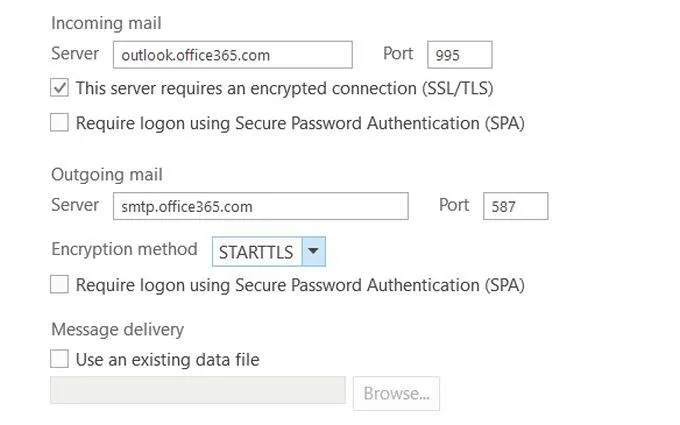Click the Message delivery section heading
Viewport: 680px width, 425px height.
pos(117,329)
